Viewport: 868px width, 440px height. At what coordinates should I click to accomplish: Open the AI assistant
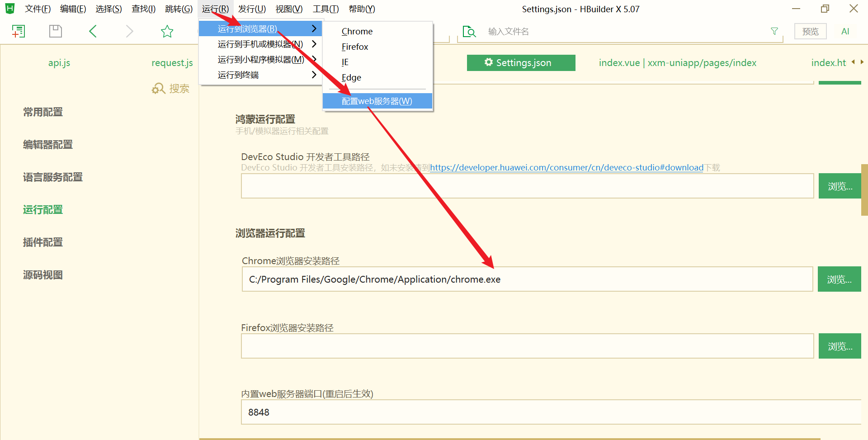pos(845,31)
